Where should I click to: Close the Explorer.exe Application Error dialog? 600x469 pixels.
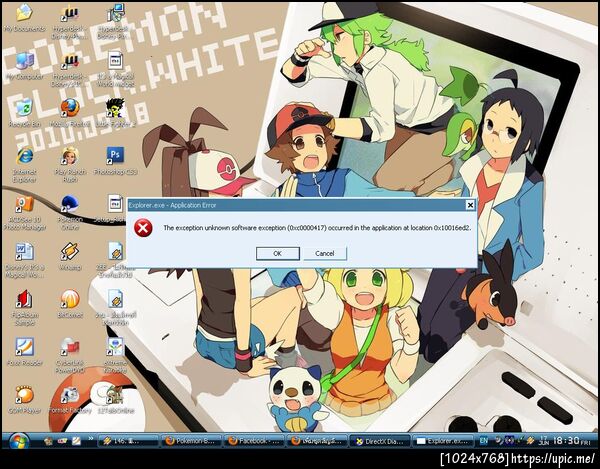[470, 205]
